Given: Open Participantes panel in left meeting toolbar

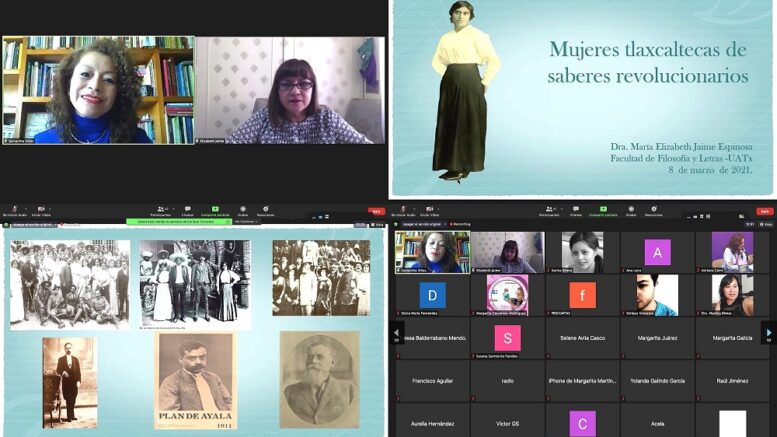Looking at the screenshot, I should (x=160, y=211).
